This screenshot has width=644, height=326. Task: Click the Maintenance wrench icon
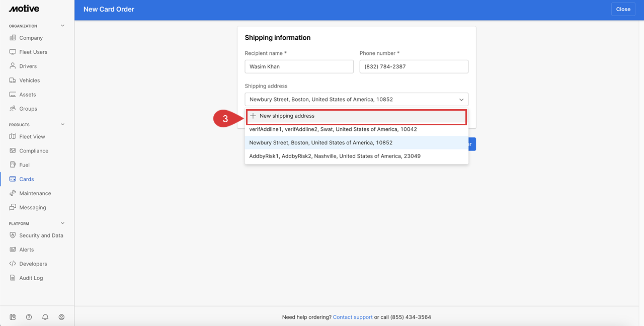pos(13,193)
